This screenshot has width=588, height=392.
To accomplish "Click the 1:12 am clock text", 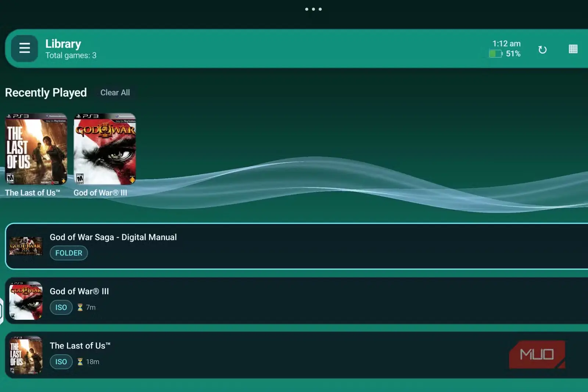I will pyautogui.click(x=506, y=43).
